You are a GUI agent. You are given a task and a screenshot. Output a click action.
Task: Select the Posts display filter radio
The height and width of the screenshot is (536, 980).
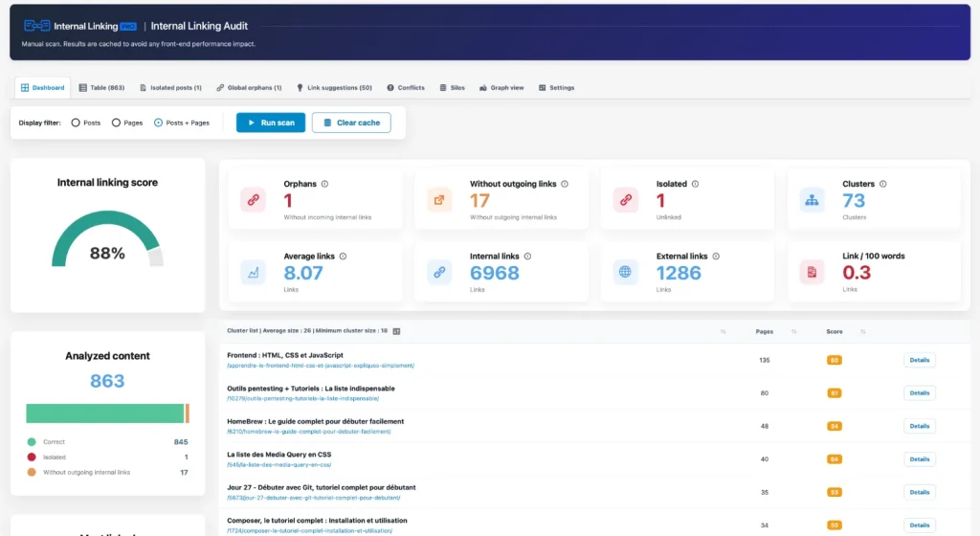[76, 123]
